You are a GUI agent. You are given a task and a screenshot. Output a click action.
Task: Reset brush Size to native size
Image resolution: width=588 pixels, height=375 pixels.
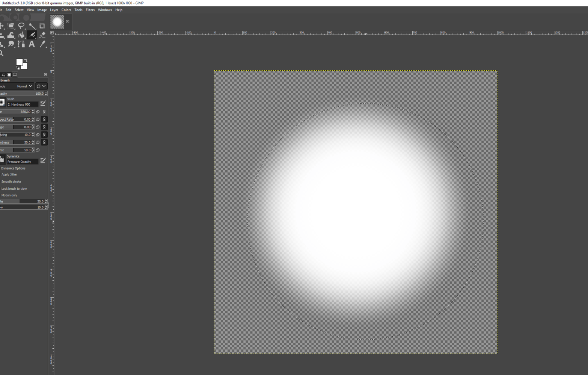coord(38,112)
